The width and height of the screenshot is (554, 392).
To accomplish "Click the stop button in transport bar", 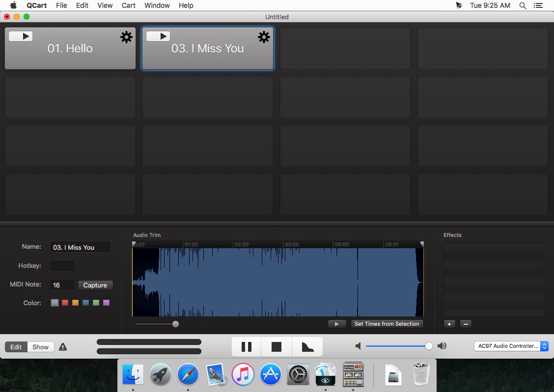I will click(x=277, y=347).
